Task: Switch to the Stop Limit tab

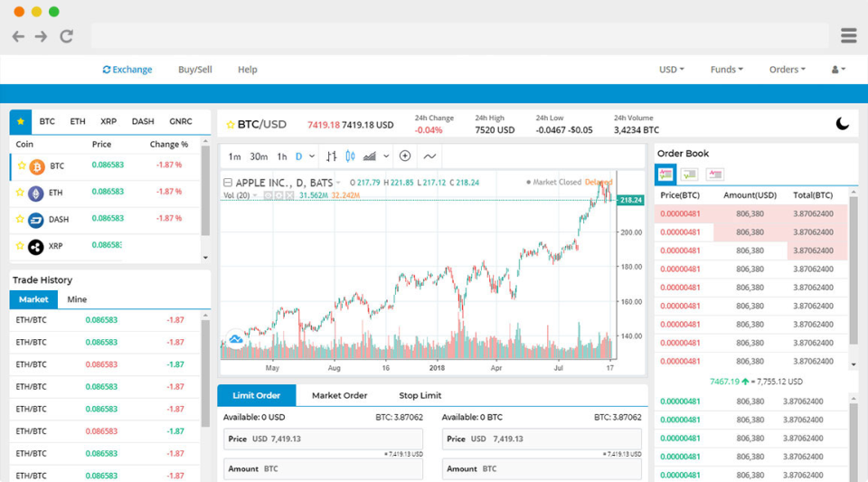Action: [x=420, y=395]
